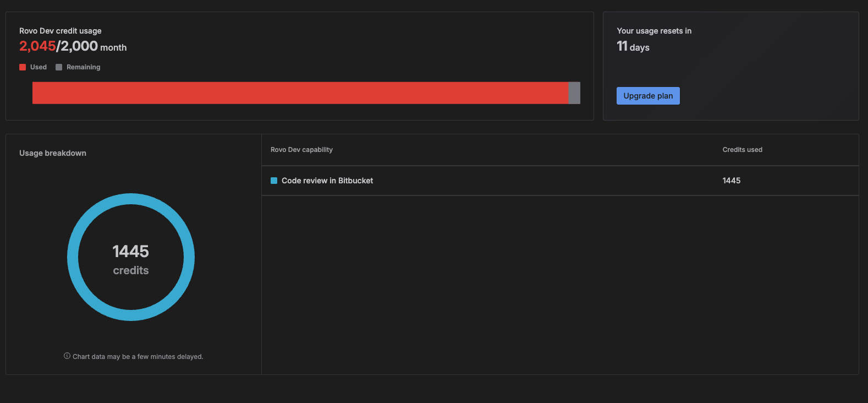
Task: Click the Rovo Dev credit usage title
Action: coord(61,31)
